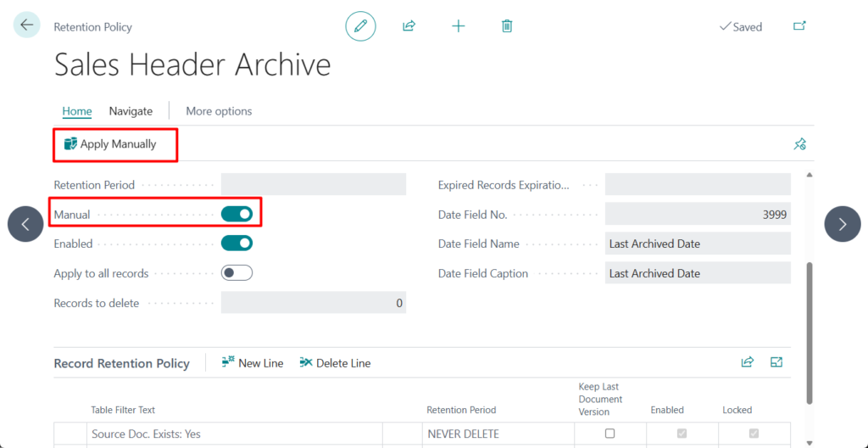Maximize the Record Retention Policy part
Viewport: 868px width, 448px height.
tap(776, 362)
